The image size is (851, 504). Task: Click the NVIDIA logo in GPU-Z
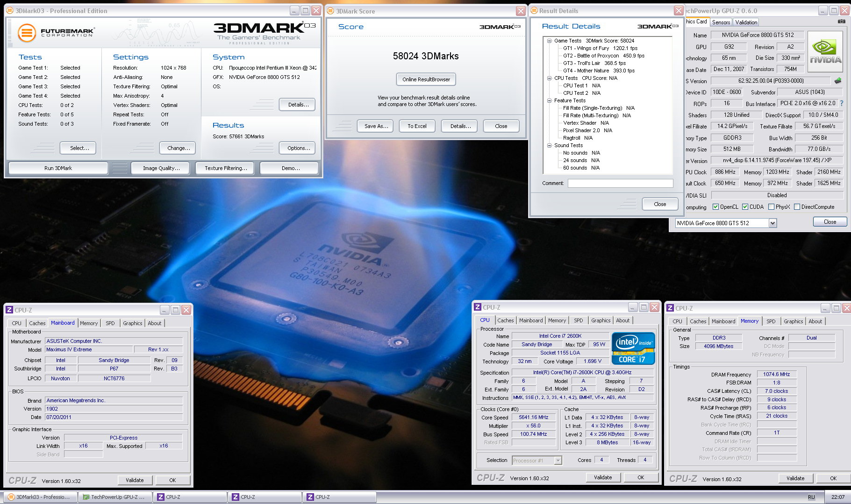[x=825, y=51]
